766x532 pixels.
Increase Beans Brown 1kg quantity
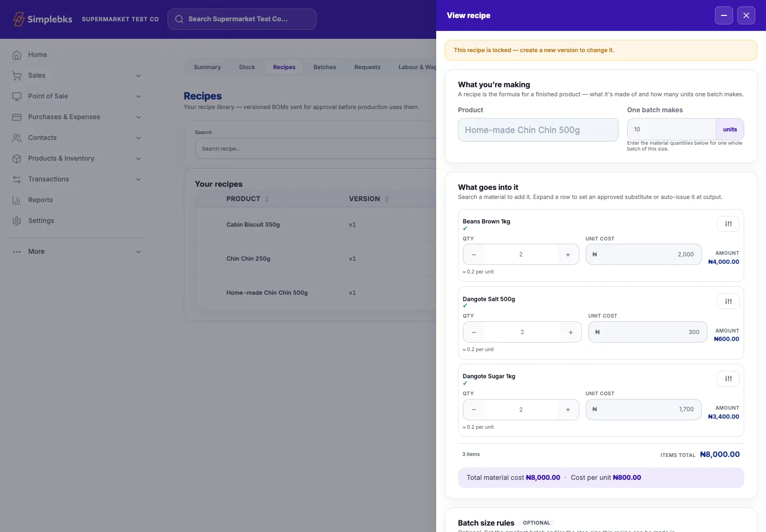pos(568,255)
